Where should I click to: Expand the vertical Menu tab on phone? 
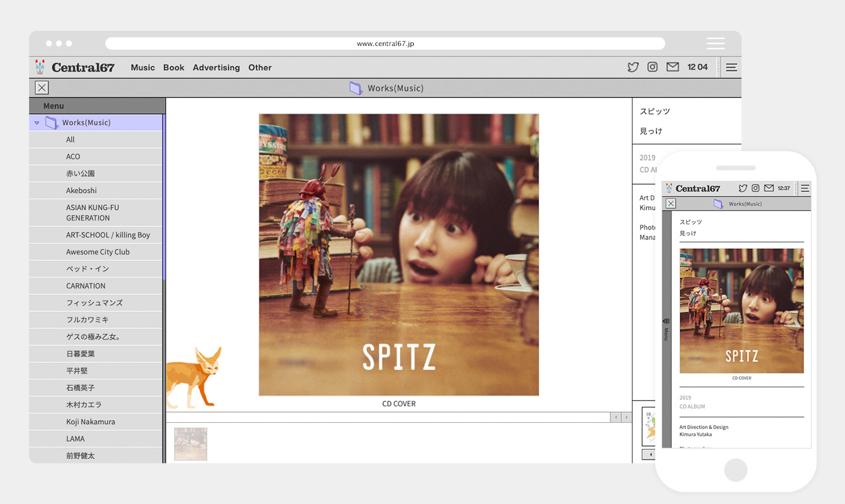[x=667, y=329]
